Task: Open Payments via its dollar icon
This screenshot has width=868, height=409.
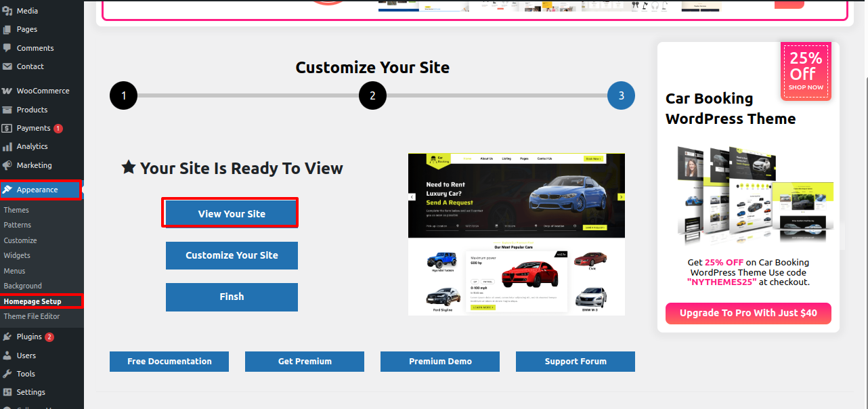Action: click(7, 128)
